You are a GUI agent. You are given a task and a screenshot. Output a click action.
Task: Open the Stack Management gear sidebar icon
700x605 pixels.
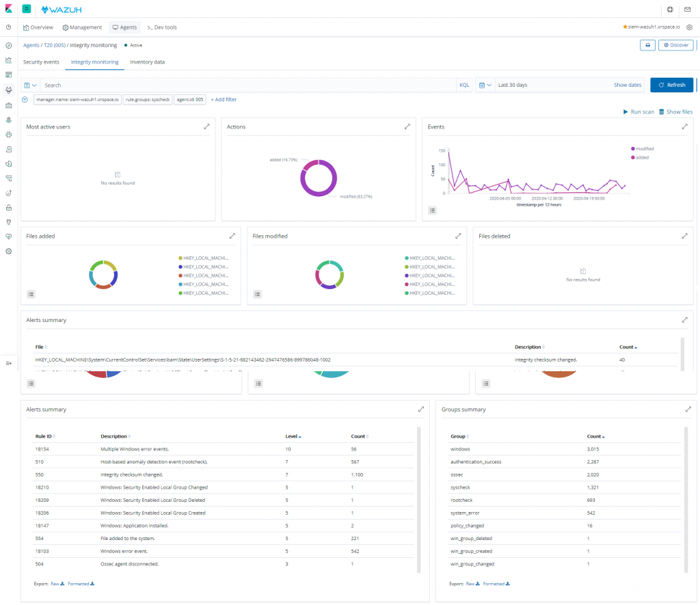pyautogui.click(x=8, y=252)
